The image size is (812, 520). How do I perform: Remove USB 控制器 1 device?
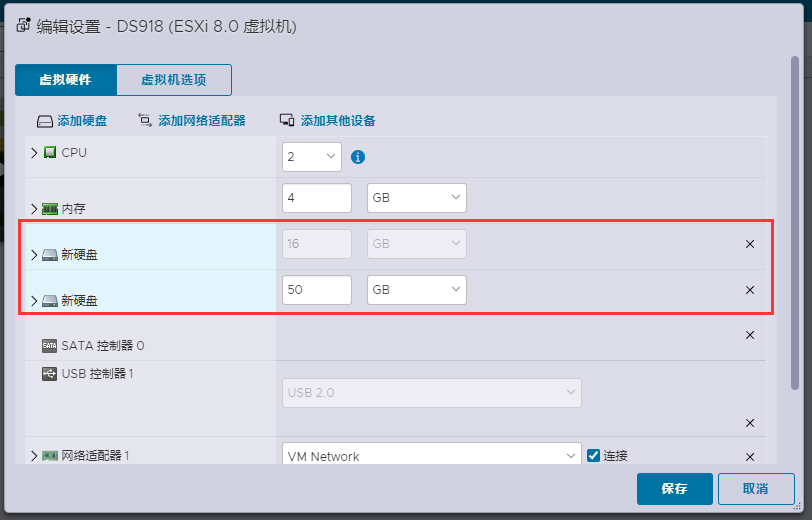(750, 423)
